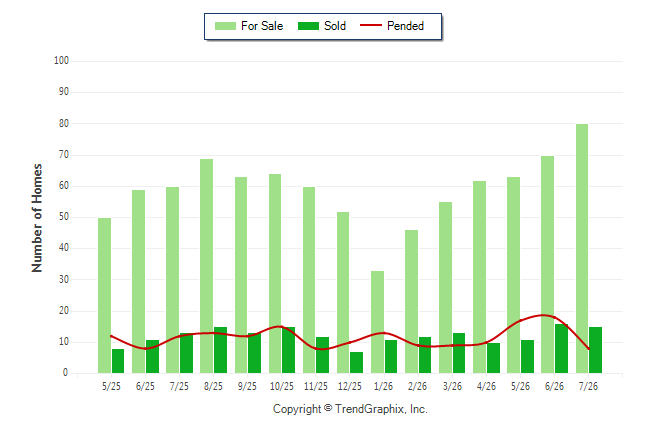Click the 1/26 For Sale bar
The width and height of the screenshot is (646, 434).
377,322
